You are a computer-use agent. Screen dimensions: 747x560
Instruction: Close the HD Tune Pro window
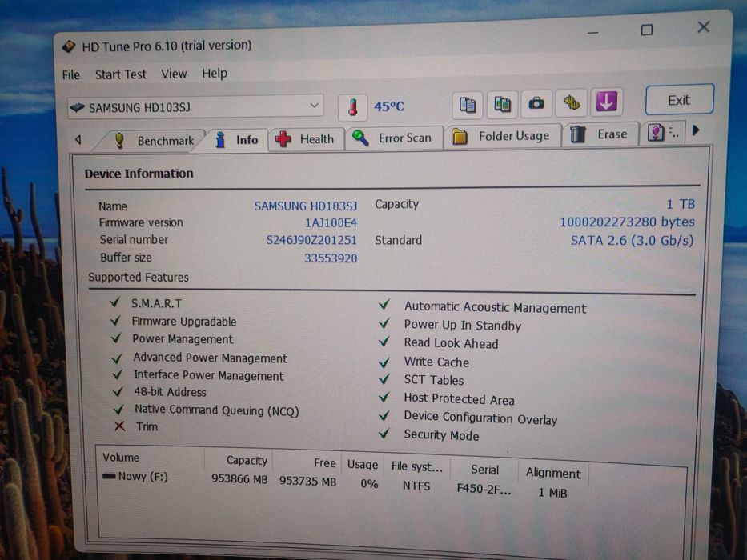[x=704, y=26]
